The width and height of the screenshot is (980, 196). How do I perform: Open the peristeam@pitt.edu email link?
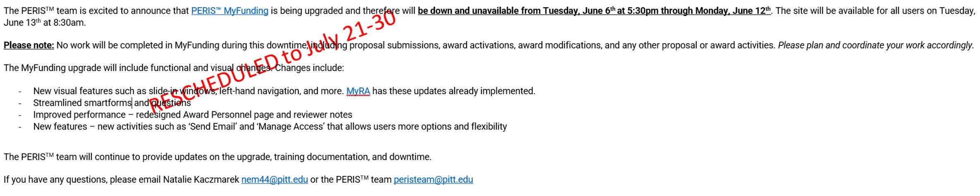point(433,179)
